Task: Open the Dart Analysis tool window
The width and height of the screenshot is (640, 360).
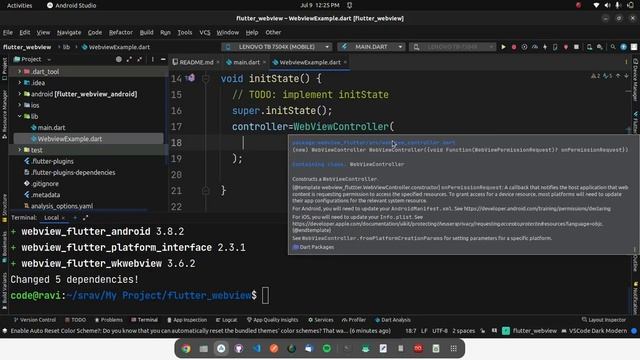Action: [393, 320]
